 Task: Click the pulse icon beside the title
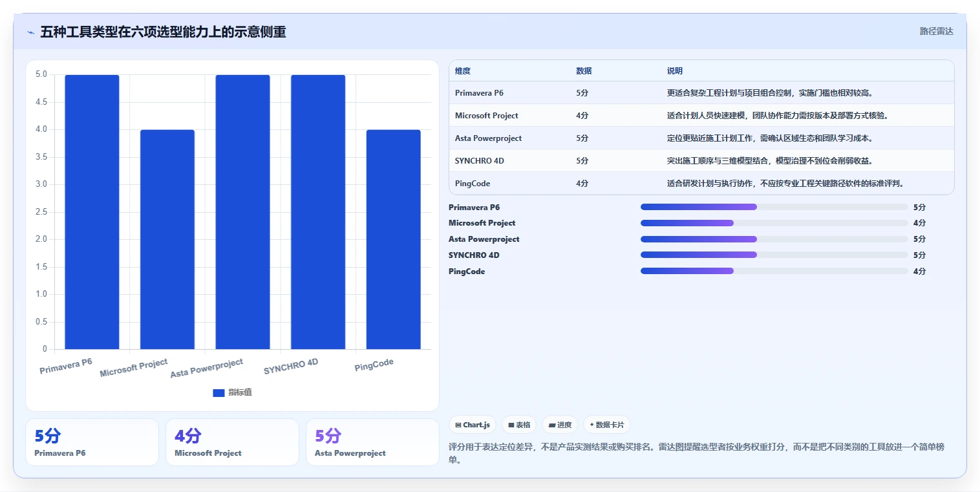pyautogui.click(x=30, y=32)
